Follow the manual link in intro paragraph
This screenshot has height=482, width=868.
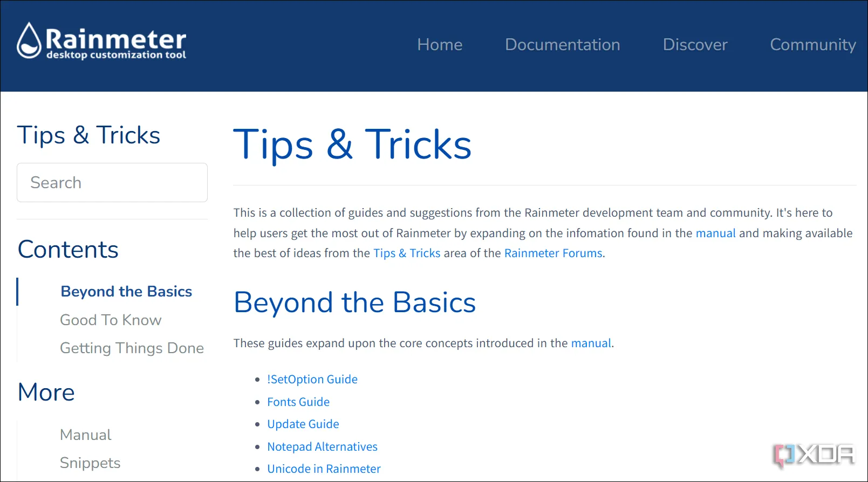[x=715, y=233]
